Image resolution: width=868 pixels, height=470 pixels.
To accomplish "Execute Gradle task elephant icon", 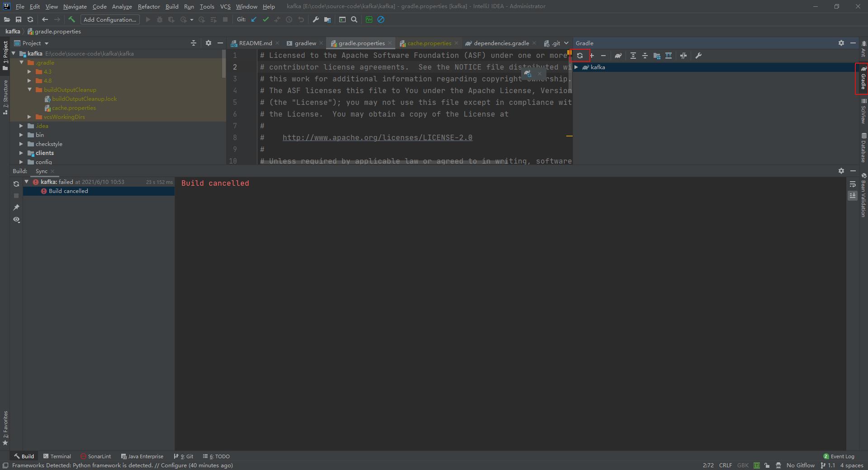I will pos(618,56).
